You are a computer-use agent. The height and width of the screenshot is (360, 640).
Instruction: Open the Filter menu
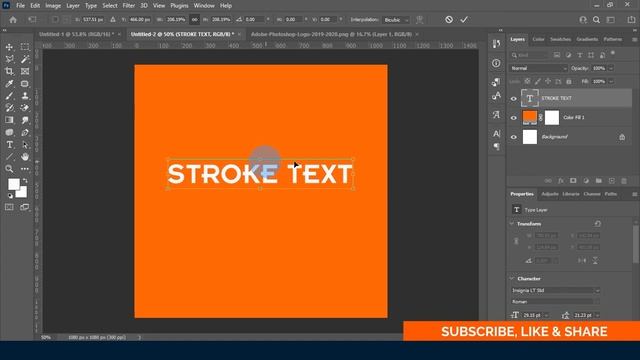click(129, 6)
